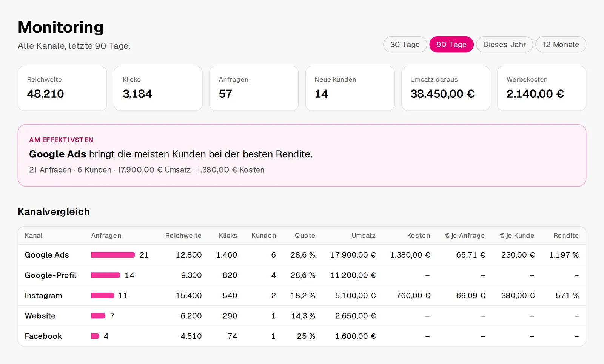The height and width of the screenshot is (364, 604).
Task: Click the 380,00 € je Kunde cell
Action: click(x=518, y=296)
